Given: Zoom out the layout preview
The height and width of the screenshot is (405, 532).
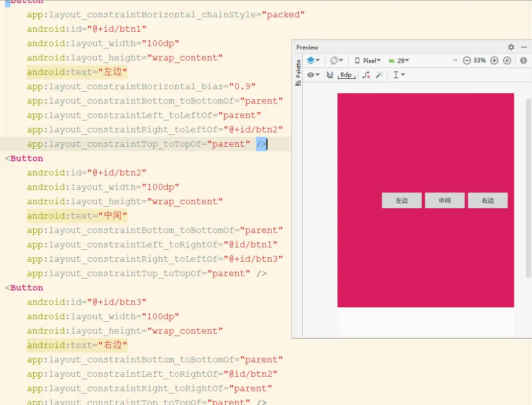Looking at the screenshot, I should 467,60.
